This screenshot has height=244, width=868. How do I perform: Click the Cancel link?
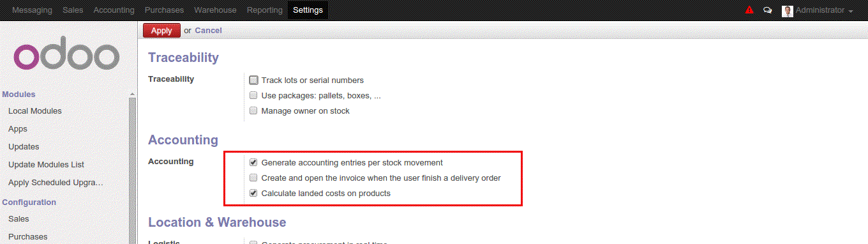tap(208, 30)
